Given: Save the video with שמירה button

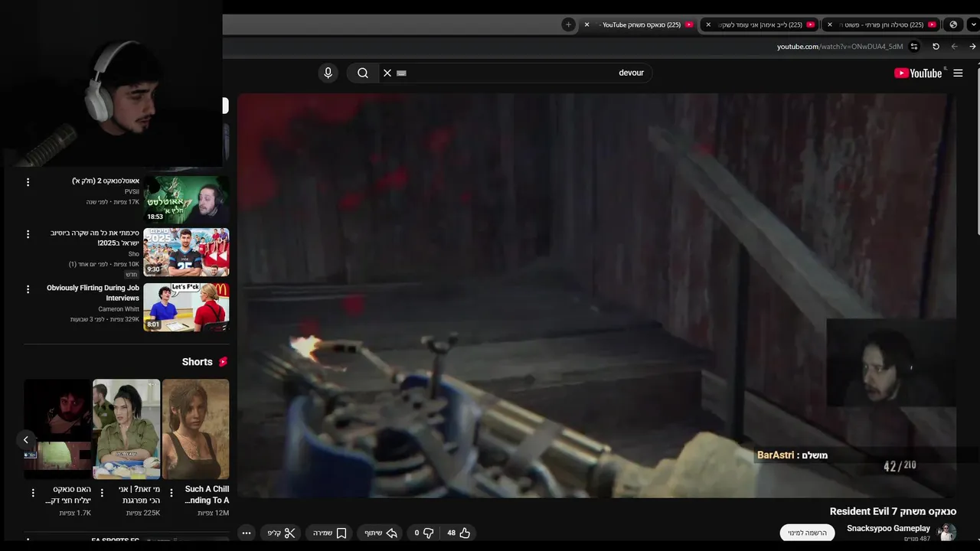Looking at the screenshot, I should click(330, 533).
